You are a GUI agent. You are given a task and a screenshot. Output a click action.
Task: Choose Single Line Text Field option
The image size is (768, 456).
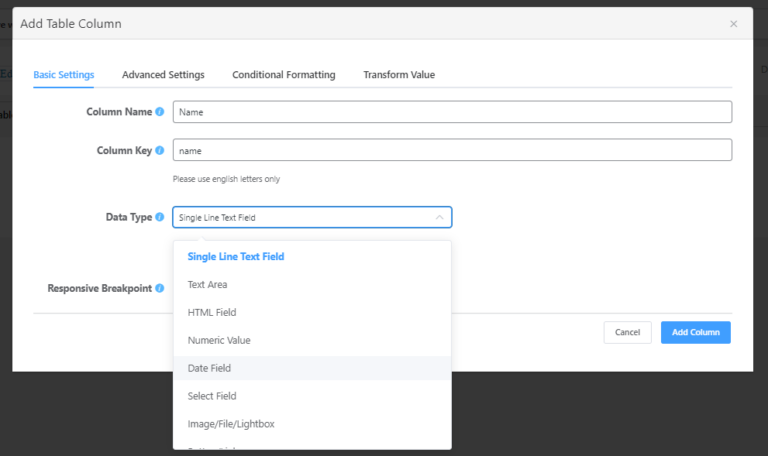pos(236,257)
